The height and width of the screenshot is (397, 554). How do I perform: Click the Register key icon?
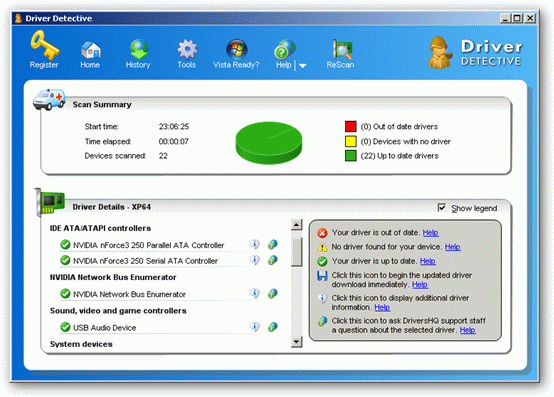45,45
